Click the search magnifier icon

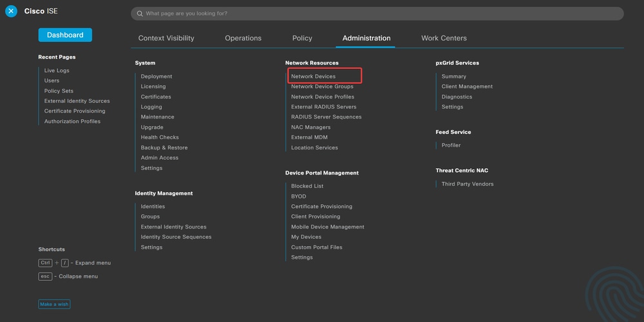140,14
